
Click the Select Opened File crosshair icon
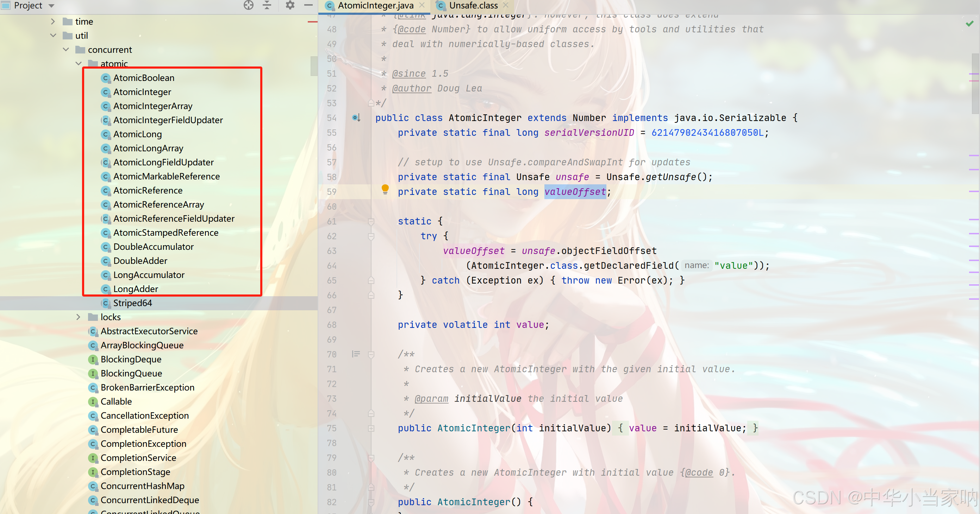248,5
